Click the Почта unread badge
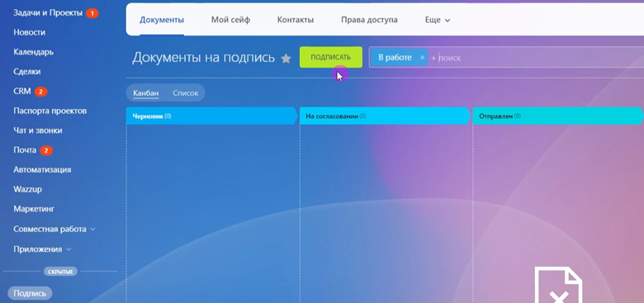 coord(46,151)
